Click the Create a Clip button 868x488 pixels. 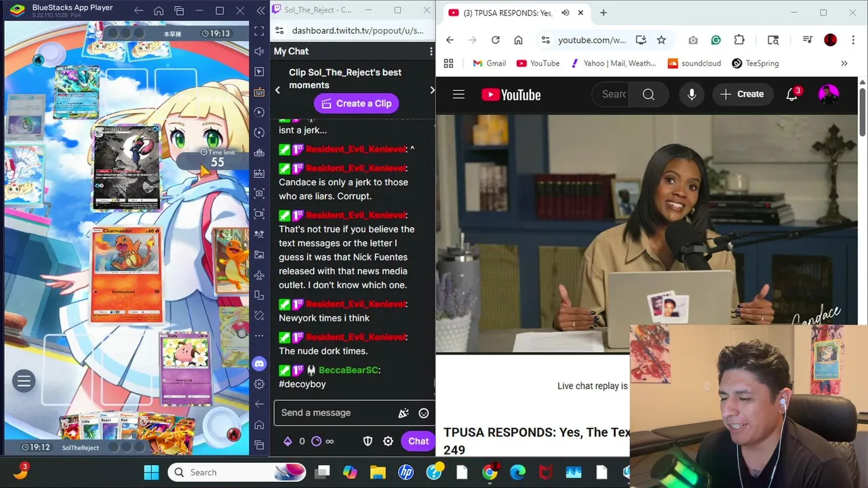356,104
